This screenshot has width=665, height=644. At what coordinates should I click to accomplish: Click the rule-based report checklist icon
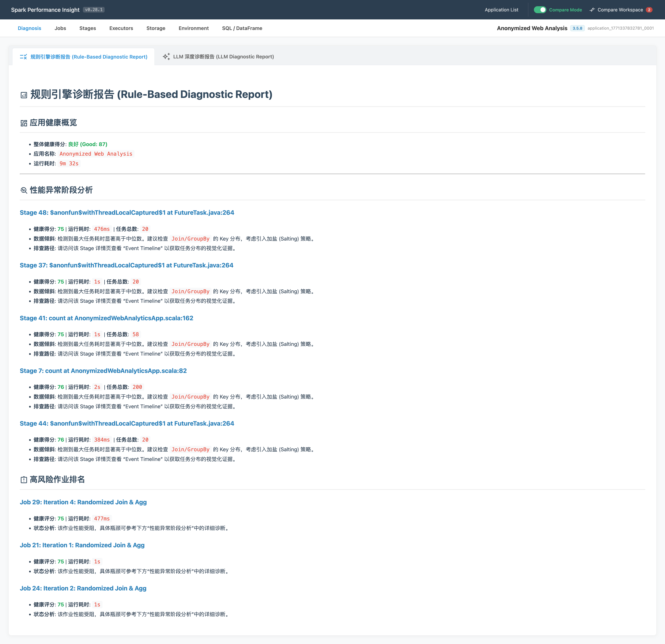(23, 57)
